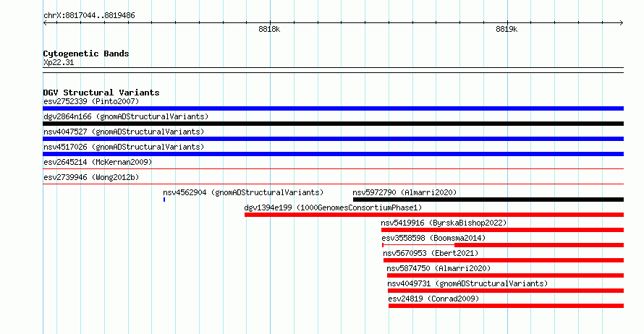
Task: Click the blue bar under nsv4047527
Action: [x=333, y=139]
